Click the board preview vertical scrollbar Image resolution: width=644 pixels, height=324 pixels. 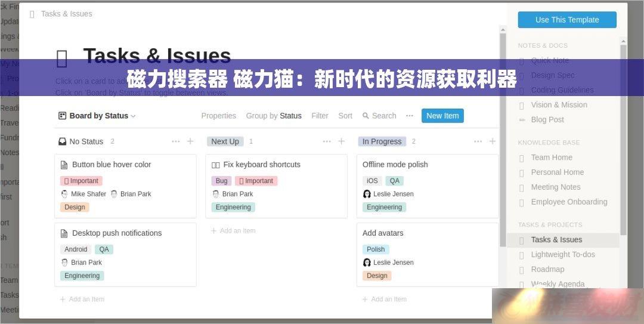tap(503, 140)
